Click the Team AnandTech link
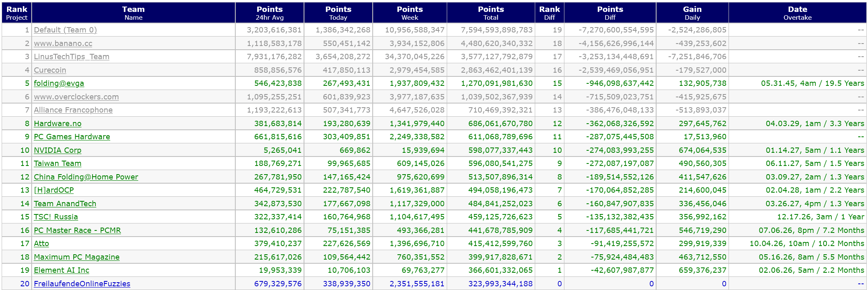This screenshot has height=290, width=868. tap(65, 204)
